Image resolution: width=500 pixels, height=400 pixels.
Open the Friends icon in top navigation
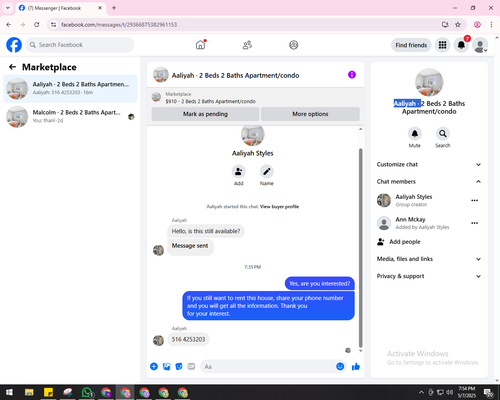coord(247,45)
